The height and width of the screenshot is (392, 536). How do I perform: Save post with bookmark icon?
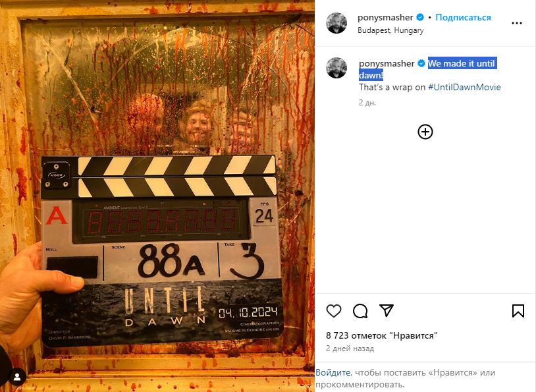[518, 310]
